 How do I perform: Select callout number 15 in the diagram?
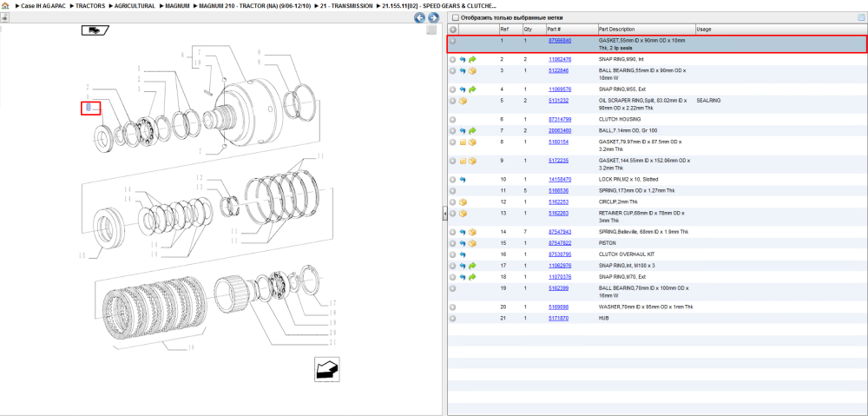(x=82, y=256)
